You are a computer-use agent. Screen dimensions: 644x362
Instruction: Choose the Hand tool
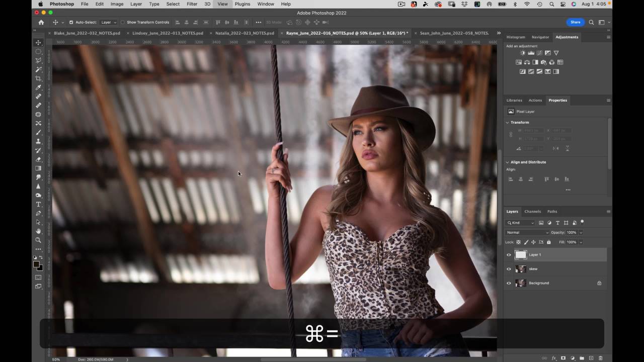click(x=38, y=231)
